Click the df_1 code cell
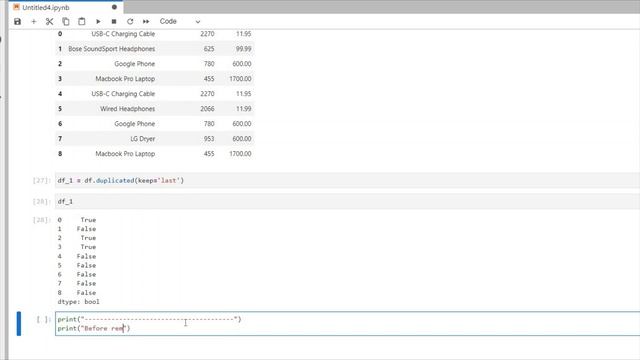The height and width of the screenshot is (360, 640). pos(347,202)
